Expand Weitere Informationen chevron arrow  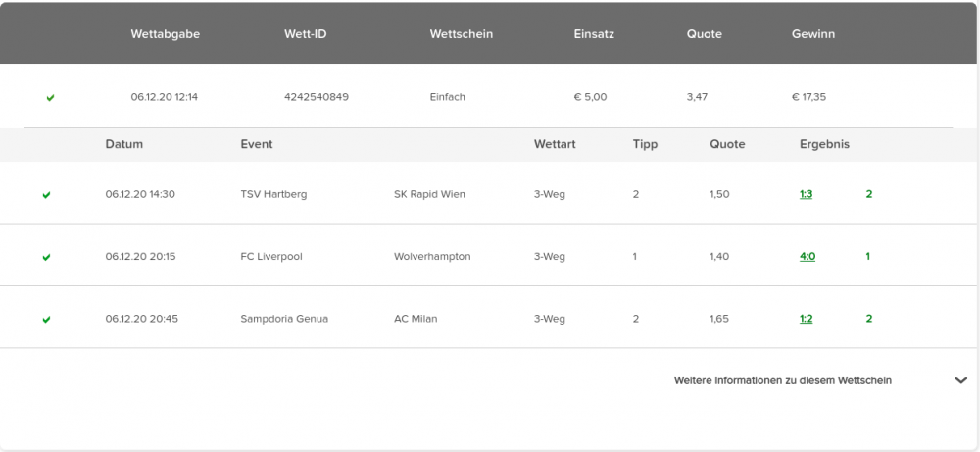coord(961,380)
